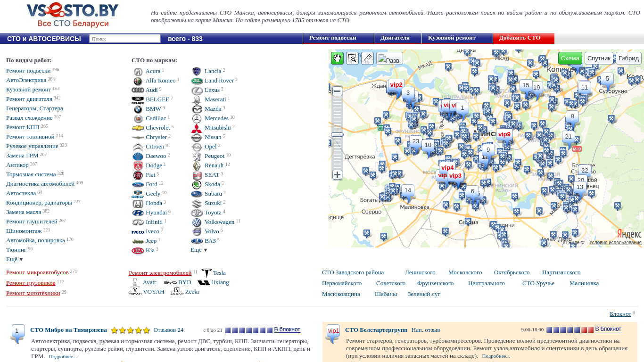644x362 pixels.
Task: Click the Volkswagen brand logo
Action: pos(197,222)
